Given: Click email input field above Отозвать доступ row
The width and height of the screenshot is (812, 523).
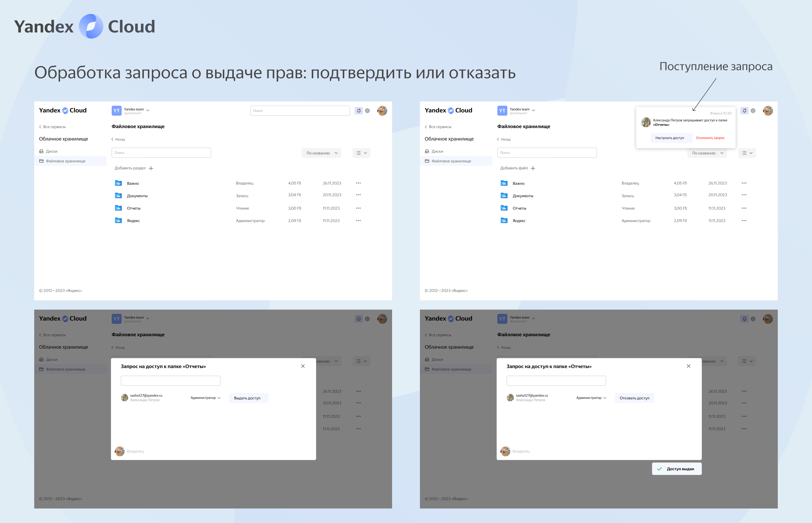Looking at the screenshot, I should [556, 381].
